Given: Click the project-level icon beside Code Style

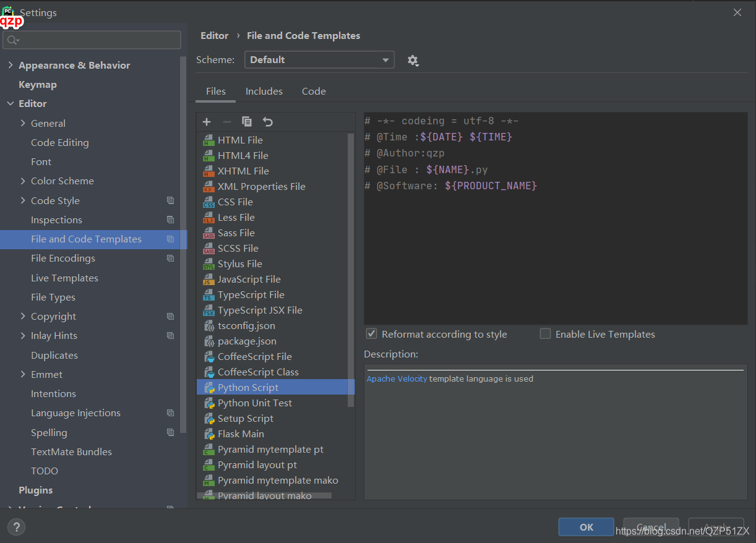Looking at the screenshot, I should 171,200.
